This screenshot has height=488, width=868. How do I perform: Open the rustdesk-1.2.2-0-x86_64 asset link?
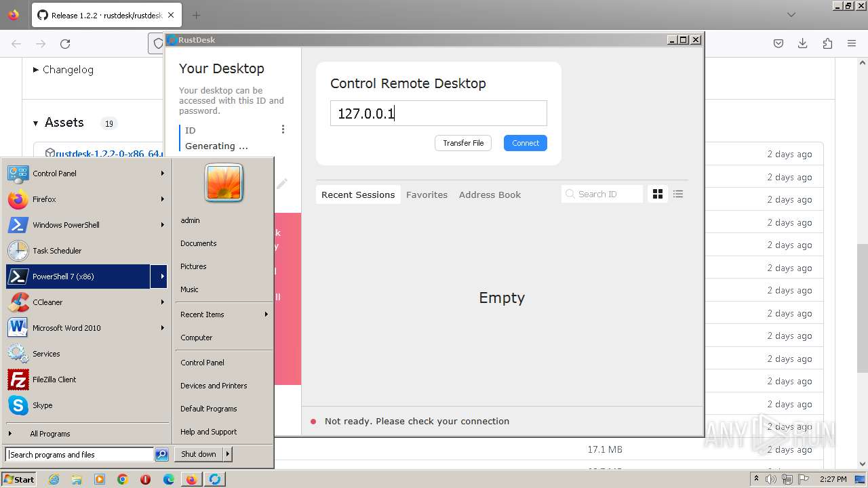(x=109, y=154)
